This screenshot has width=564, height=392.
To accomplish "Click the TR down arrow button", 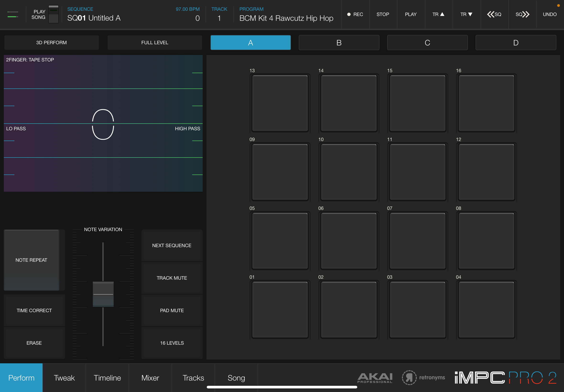I will pos(466,14).
